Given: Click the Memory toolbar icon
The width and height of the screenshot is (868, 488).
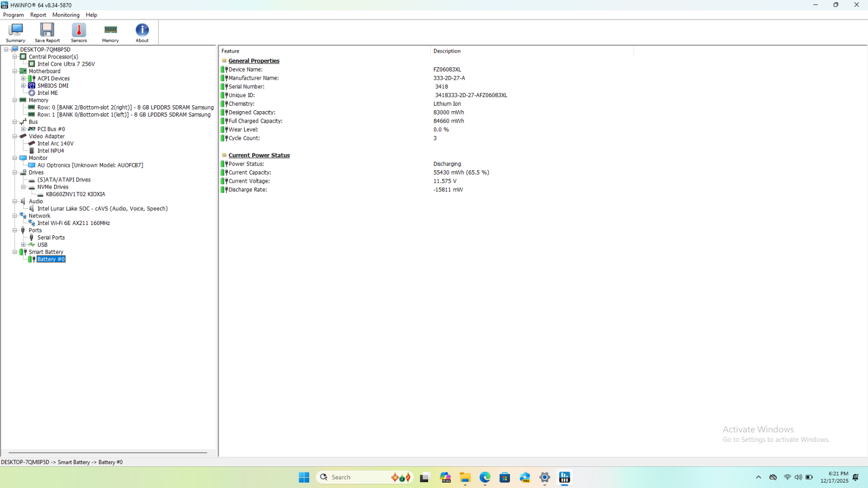Looking at the screenshot, I should [110, 33].
